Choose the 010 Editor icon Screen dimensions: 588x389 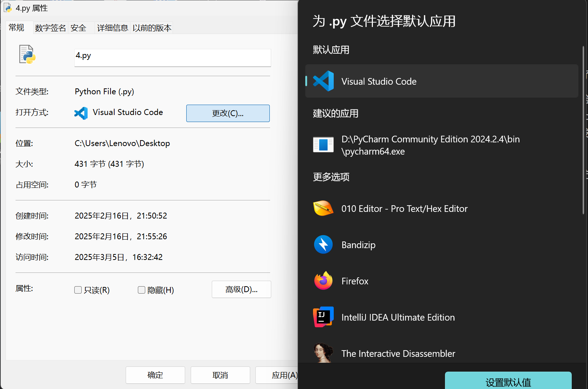coord(323,208)
